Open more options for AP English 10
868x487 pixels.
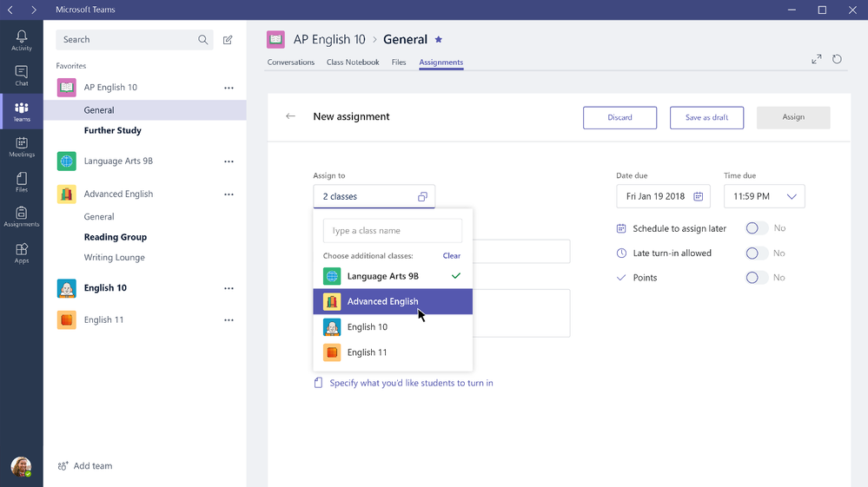pyautogui.click(x=229, y=88)
